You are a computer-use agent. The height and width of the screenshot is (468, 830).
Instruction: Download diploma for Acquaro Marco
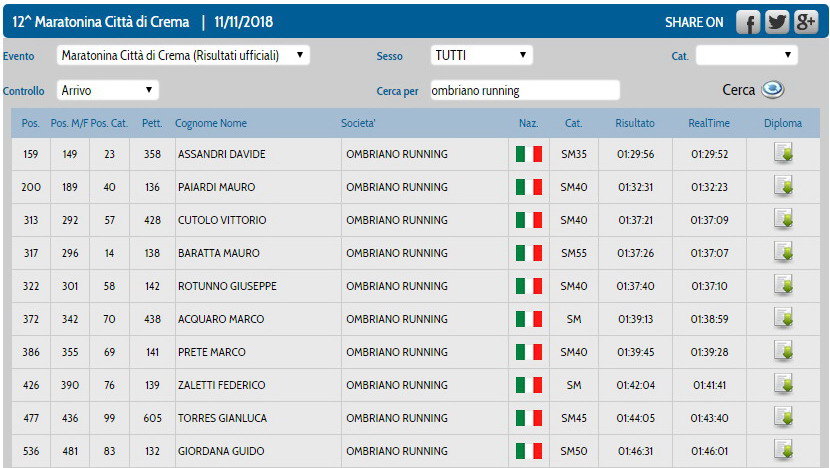(783, 318)
